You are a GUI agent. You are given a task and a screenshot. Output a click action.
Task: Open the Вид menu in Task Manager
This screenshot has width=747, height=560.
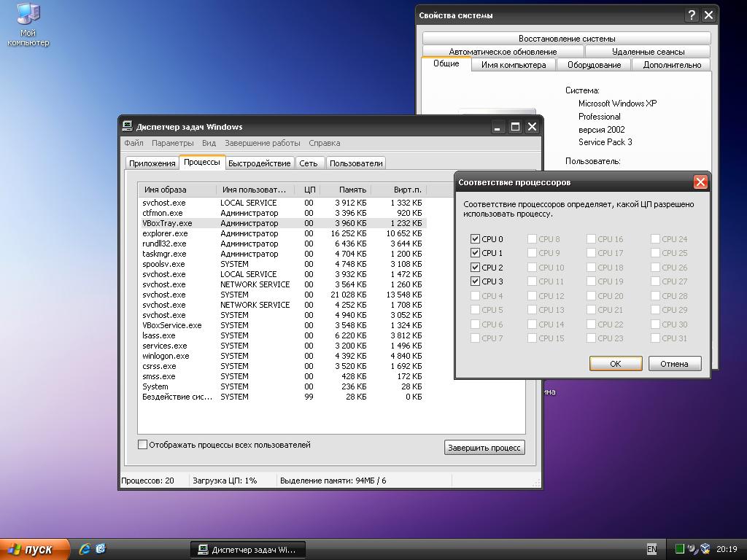coord(209,143)
